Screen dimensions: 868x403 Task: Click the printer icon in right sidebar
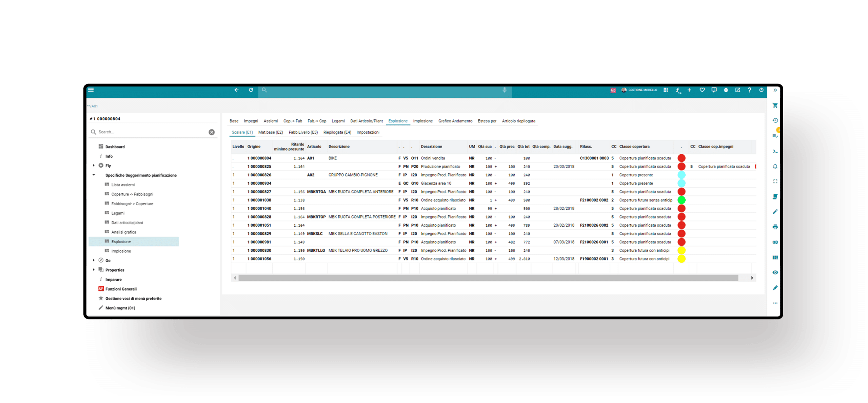tap(775, 227)
